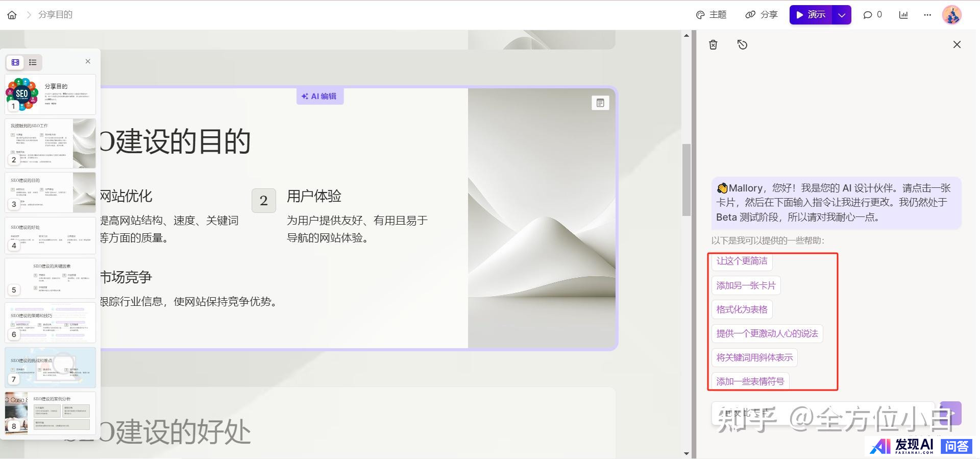
Task: Click the AI 编辑 button on card
Action: point(320,96)
